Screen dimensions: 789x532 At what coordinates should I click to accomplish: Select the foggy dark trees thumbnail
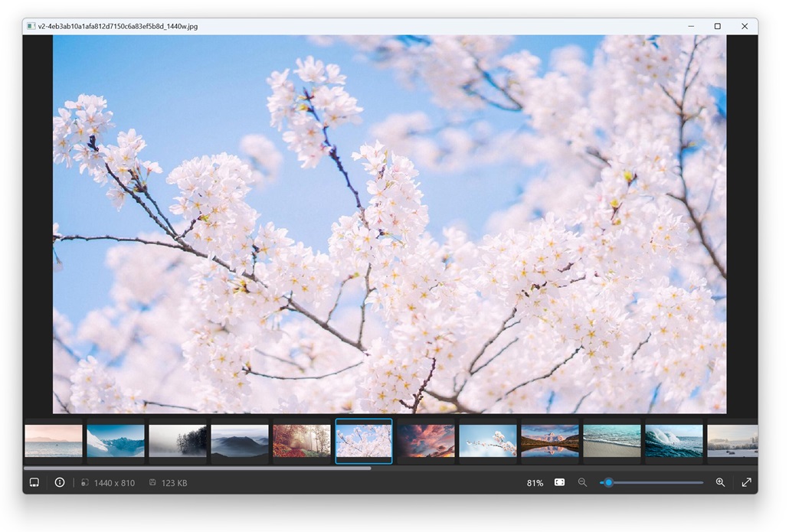(178, 440)
